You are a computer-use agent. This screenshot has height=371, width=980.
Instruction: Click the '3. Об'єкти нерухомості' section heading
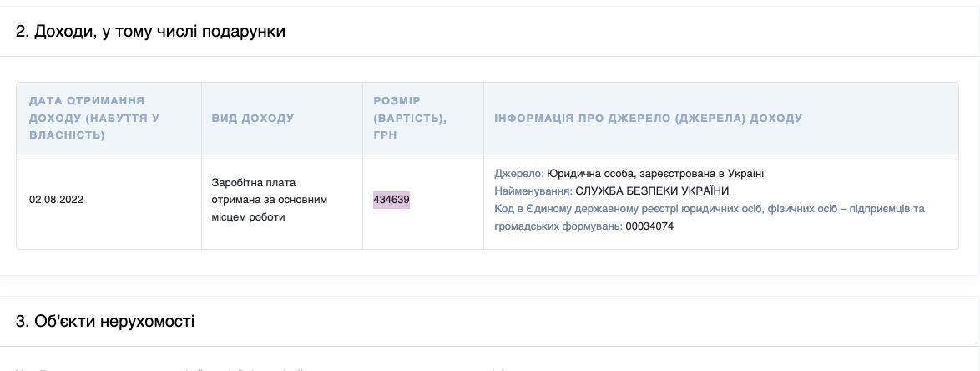[105, 321]
